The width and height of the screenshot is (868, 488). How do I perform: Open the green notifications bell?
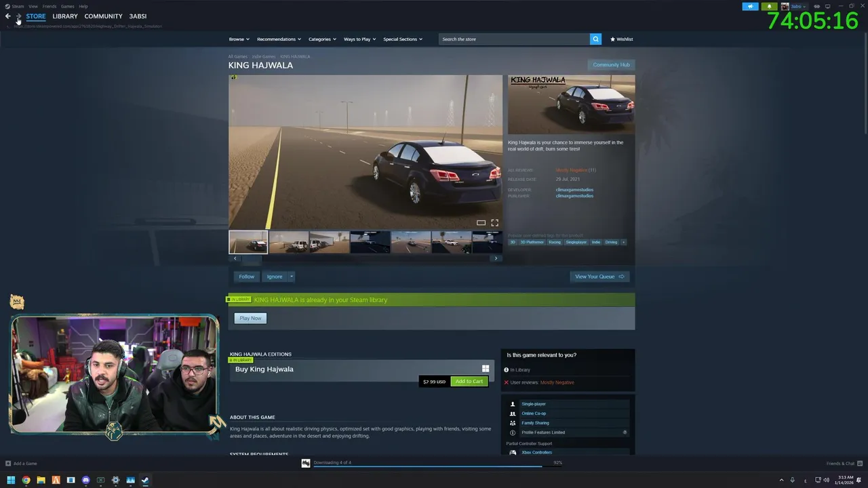pos(769,6)
